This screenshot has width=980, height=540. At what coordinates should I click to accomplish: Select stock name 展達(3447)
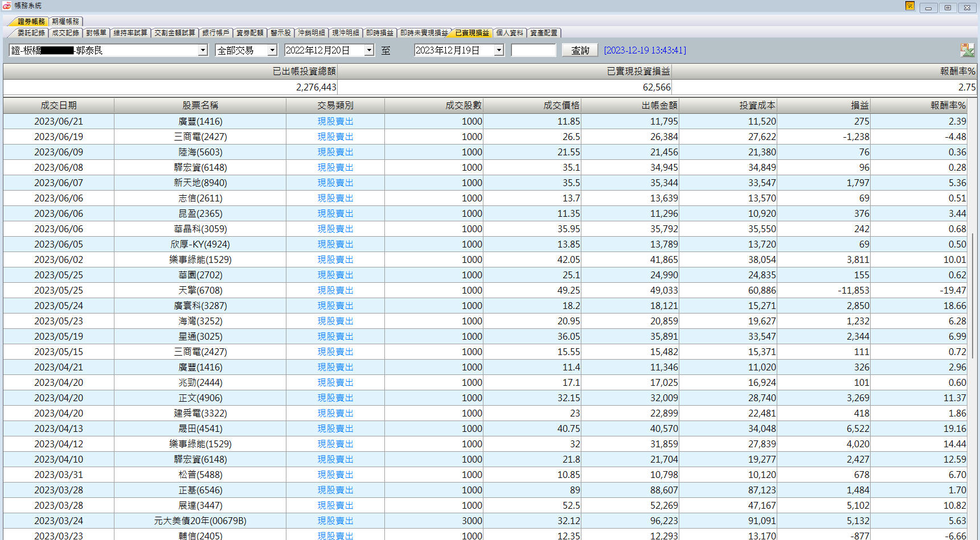(x=200, y=505)
